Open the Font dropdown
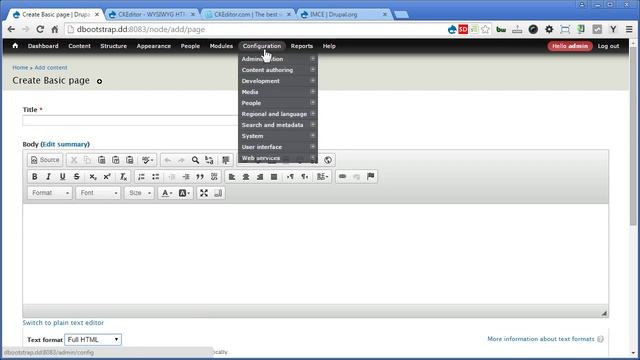 tap(98, 193)
